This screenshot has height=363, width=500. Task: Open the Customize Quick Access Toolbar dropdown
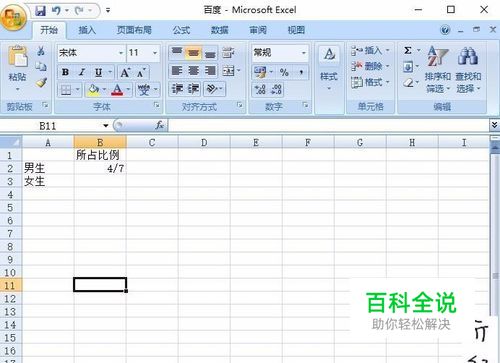tap(108, 11)
